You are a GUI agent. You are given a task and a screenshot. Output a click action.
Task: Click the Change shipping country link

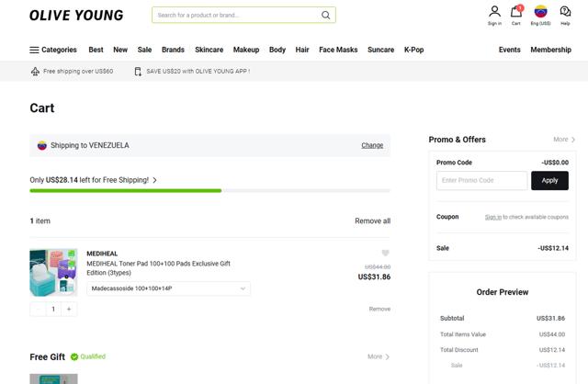pyautogui.click(x=372, y=145)
